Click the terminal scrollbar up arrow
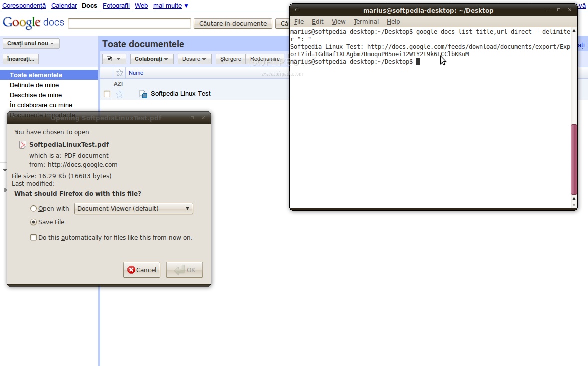The height and width of the screenshot is (366, 588). (574, 31)
